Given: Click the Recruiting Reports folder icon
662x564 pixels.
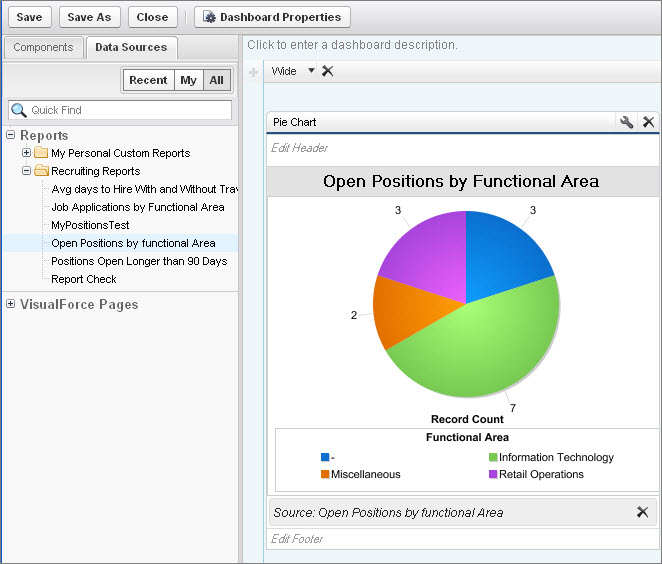Looking at the screenshot, I should 41,171.
